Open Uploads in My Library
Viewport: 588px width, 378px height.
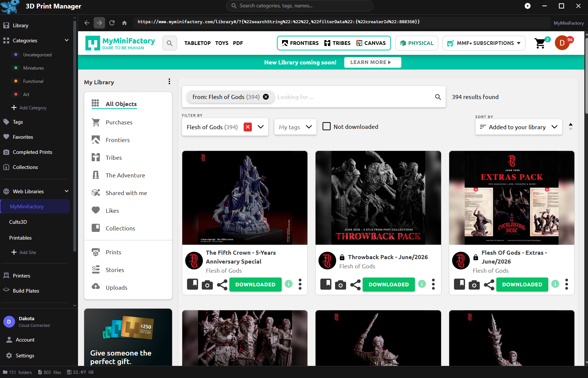116,287
